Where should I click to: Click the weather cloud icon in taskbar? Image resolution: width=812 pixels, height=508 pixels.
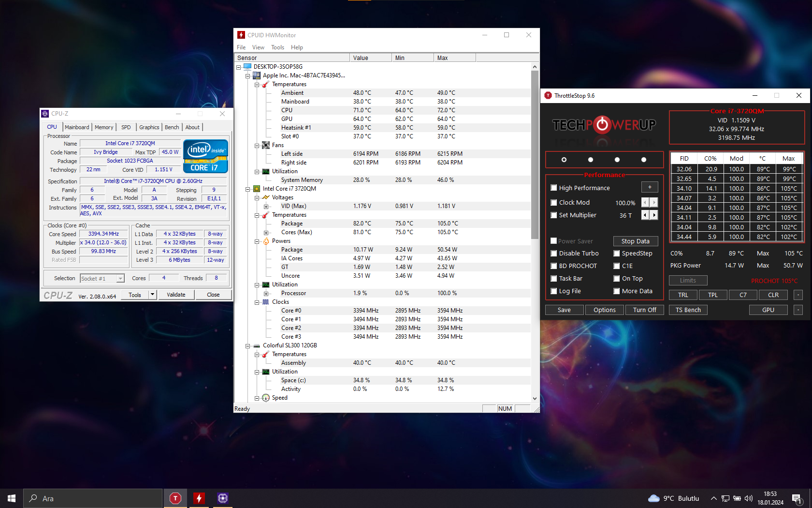653,498
